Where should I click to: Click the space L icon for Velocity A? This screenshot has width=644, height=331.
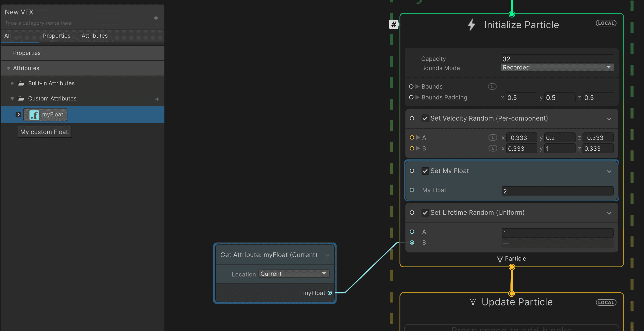492,138
